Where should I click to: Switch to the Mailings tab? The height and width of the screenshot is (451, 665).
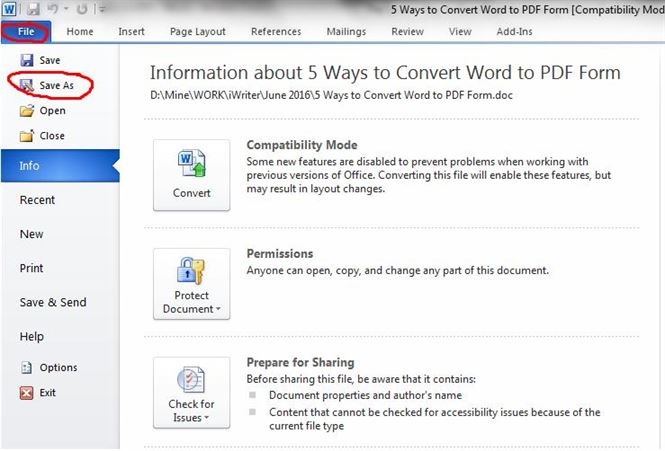pyautogui.click(x=346, y=32)
